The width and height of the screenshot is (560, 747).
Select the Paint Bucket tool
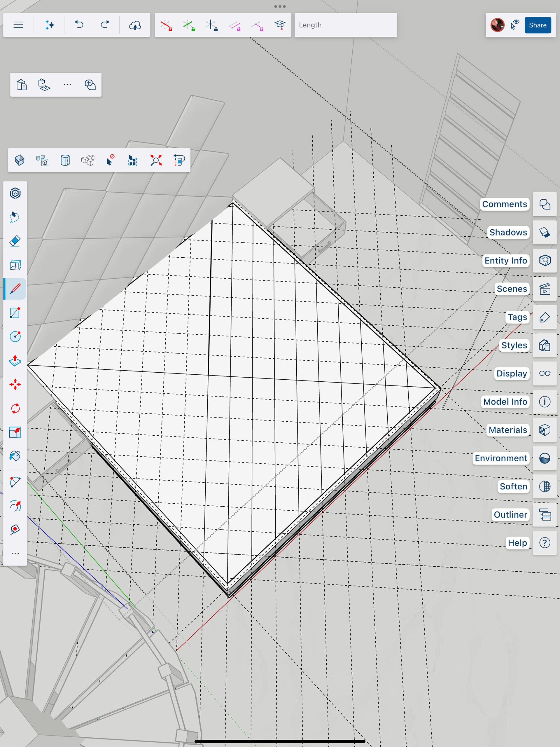point(15,456)
